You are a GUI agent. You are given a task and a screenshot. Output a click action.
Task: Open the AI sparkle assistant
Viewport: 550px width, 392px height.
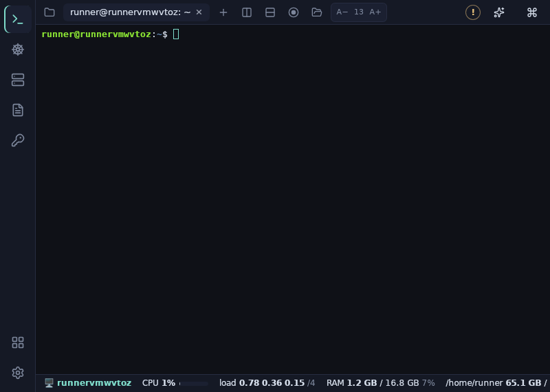tap(499, 12)
